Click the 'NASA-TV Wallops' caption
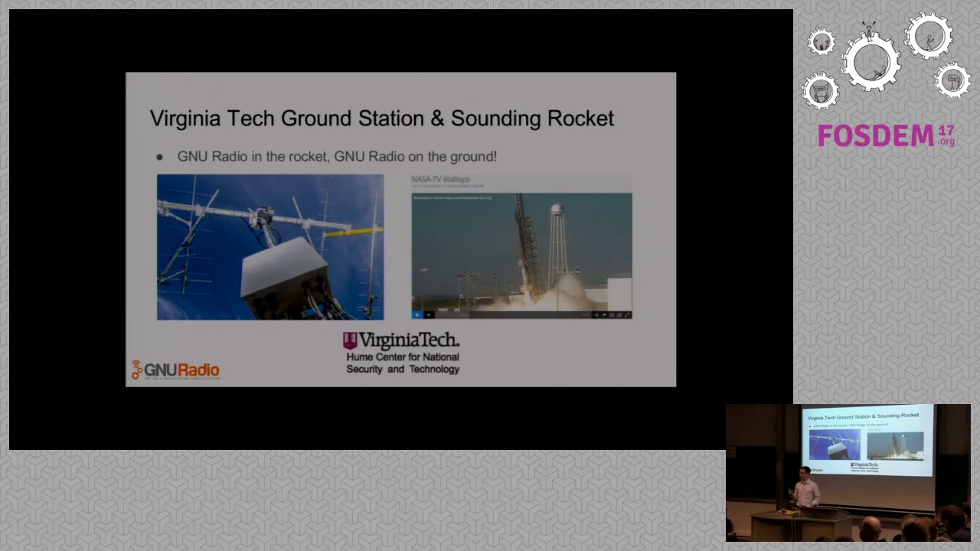The width and height of the screenshot is (980, 551). coord(440,180)
